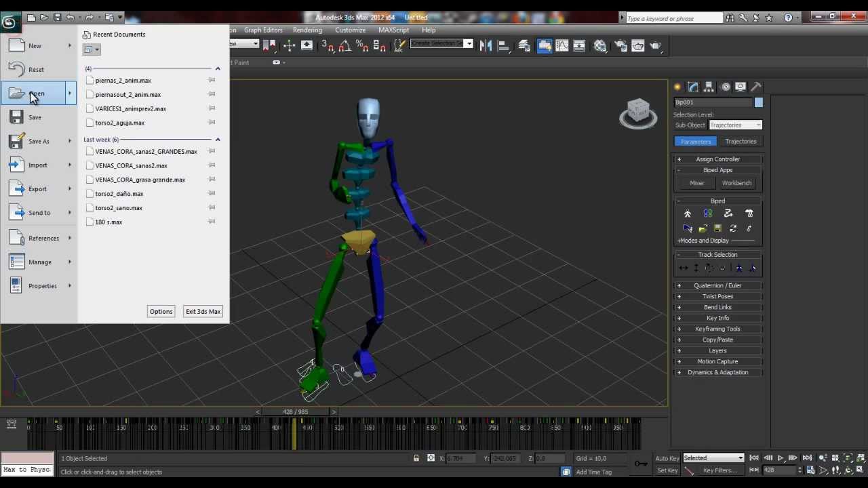The height and width of the screenshot is (488, 868).
Task: Switch to the Trajectories button
Action: coord(741,142)
